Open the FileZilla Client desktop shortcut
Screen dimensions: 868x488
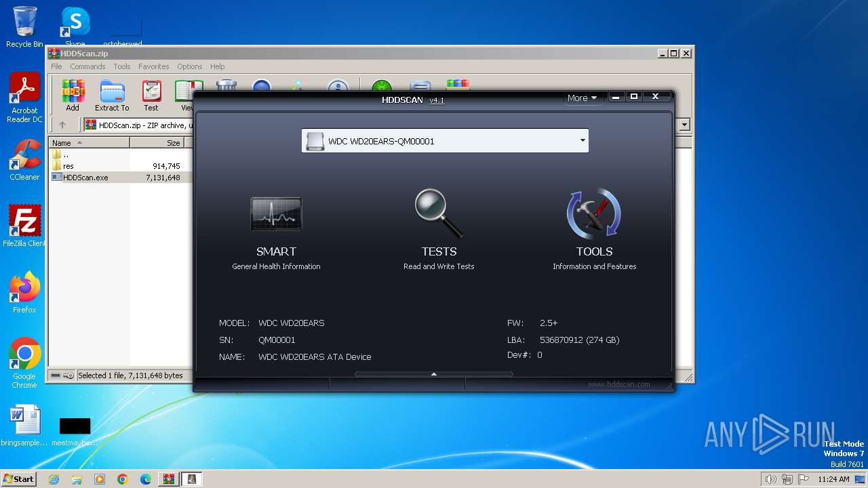(x=24, y=226)
